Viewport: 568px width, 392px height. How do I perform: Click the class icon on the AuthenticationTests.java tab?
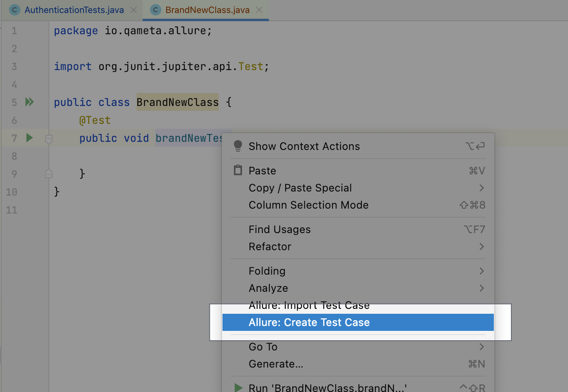click(14, 9)
